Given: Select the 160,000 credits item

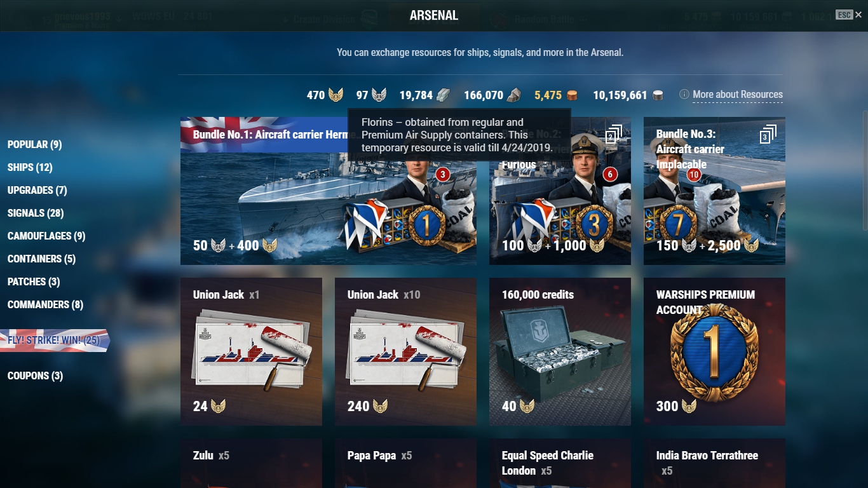Looking at the screenshot, I should (x=560, y=351).
